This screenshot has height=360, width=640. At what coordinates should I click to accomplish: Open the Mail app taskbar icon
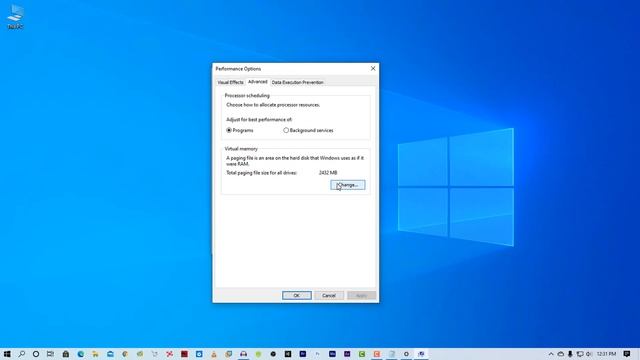click(110, 354)
